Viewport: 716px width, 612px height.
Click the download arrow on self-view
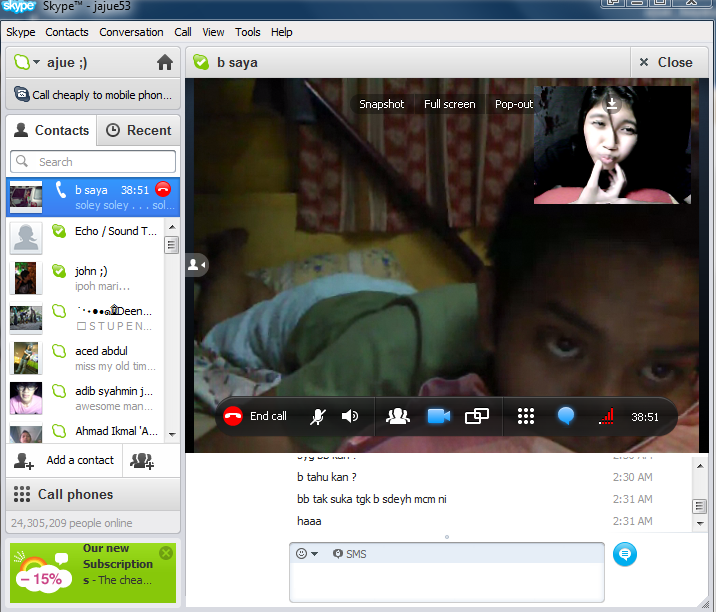coord(612,104)
